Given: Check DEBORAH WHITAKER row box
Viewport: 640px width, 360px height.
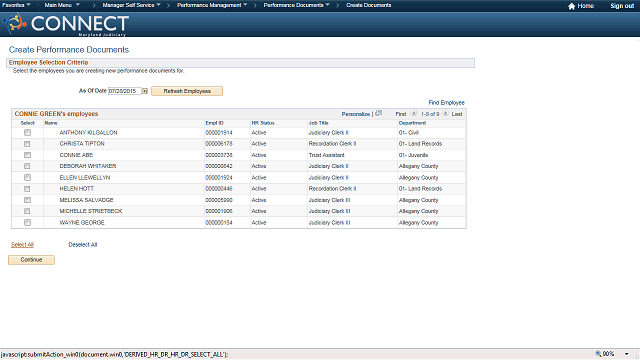Looking at the screenshot, I should (27, 166).
